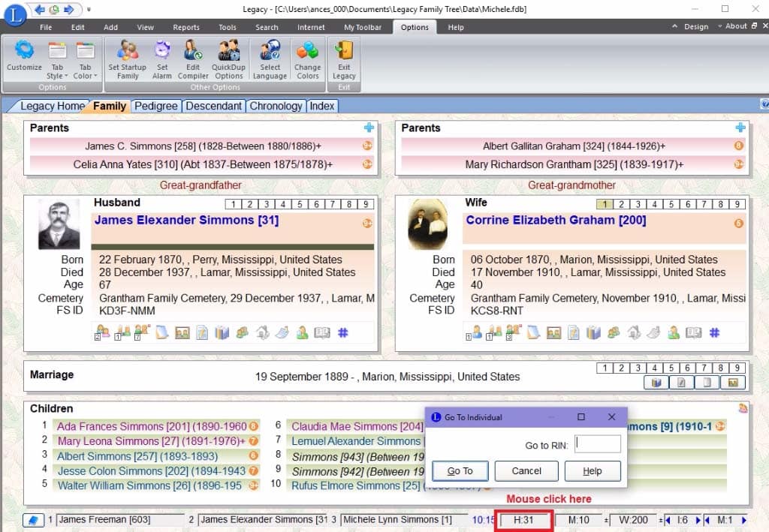Open wife's media gallery picture icon
Viewport: 769px width, 532px height.
click(x=553, y=332)
